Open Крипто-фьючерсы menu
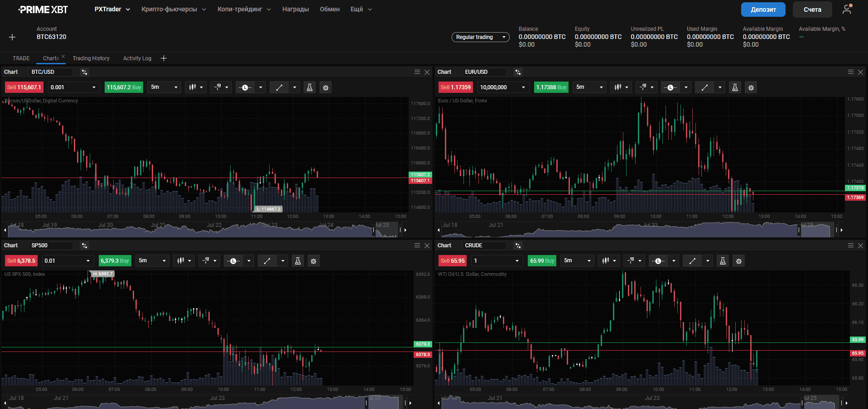The image size is (868, 409). (174, 9)
